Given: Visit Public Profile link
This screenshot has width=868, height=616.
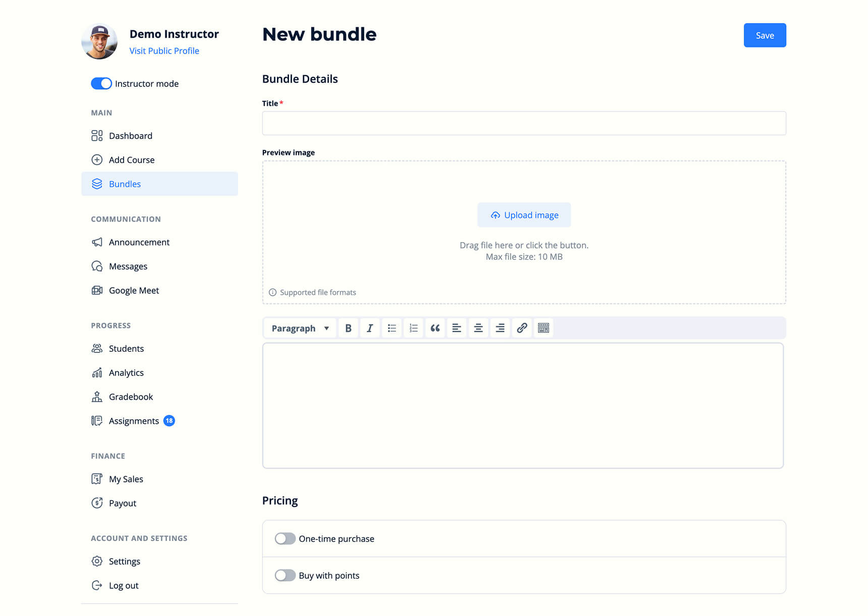Looking at the screenshot, I should tap(164, 51).
